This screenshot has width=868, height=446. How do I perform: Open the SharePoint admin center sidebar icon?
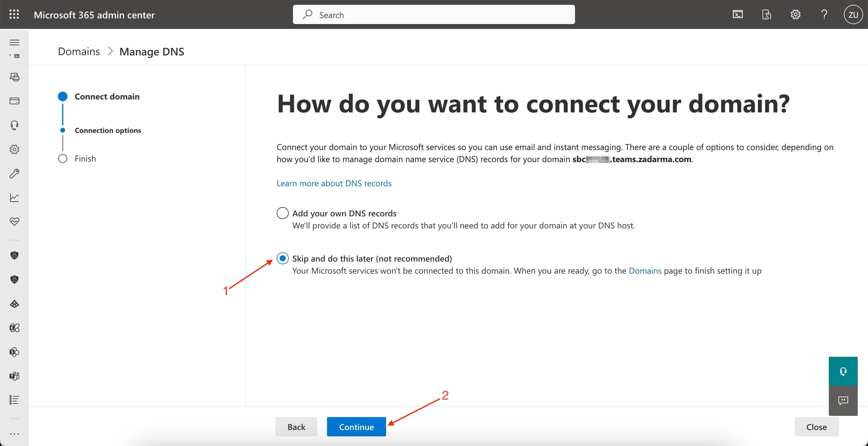pyautogui.click(x=14, y=352)
